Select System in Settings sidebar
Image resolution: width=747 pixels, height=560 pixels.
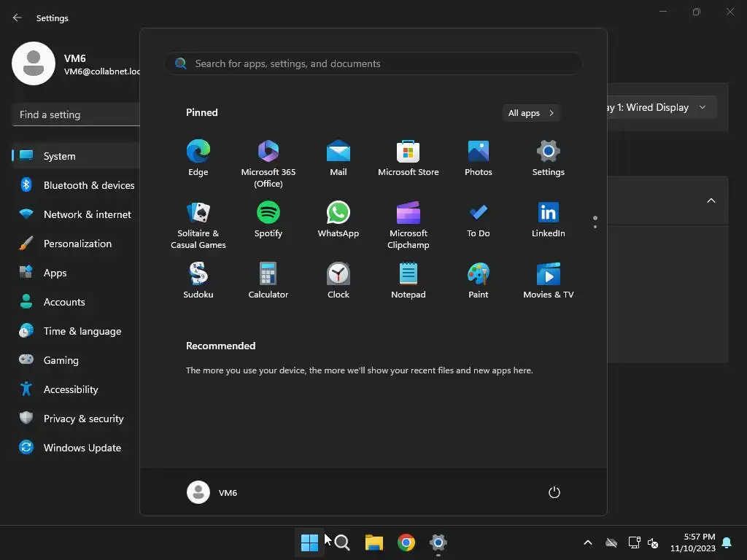point(76,156)
